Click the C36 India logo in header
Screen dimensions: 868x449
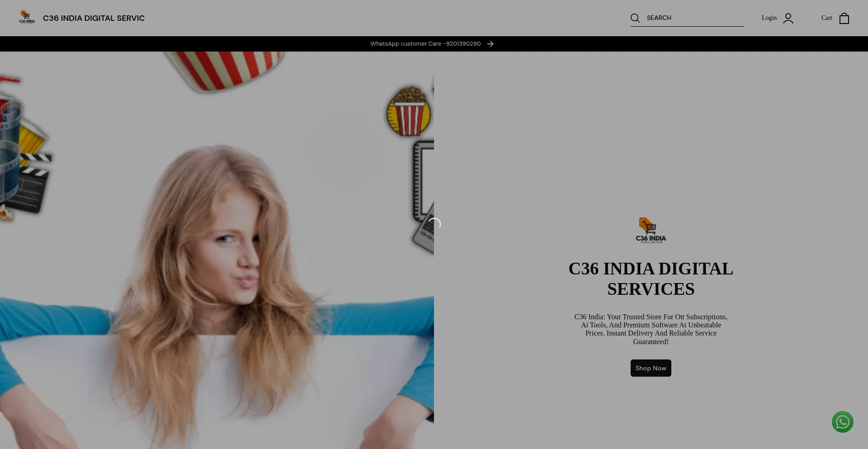pos(27,18)
